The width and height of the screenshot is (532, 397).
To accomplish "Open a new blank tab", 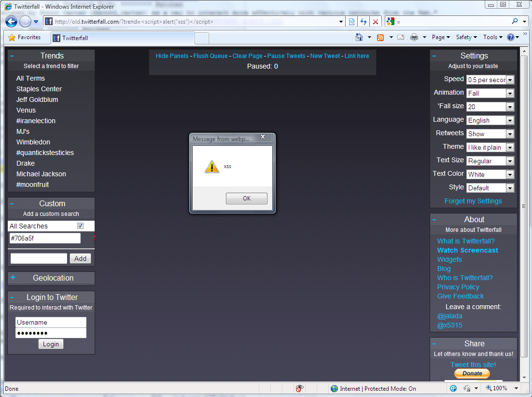I will (x=202, y=38).
